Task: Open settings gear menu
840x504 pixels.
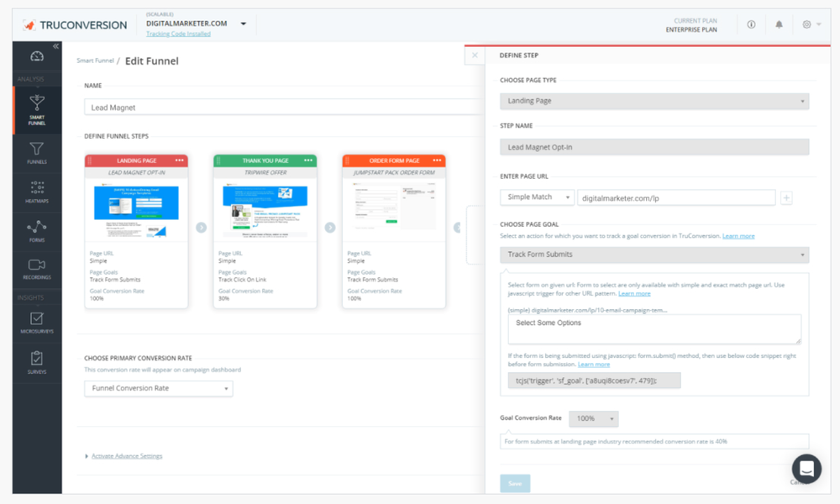Action: pos(811,24)
